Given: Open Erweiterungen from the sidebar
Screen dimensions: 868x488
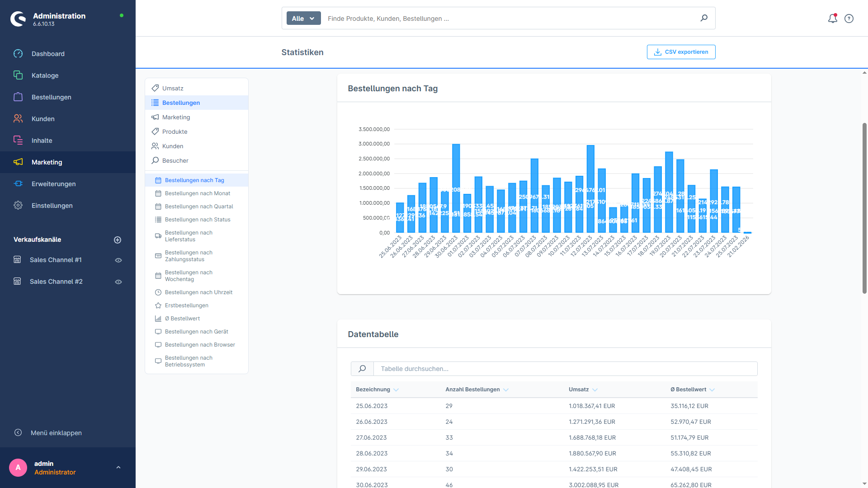Looking at the screenshot, I should pos(53,183).
